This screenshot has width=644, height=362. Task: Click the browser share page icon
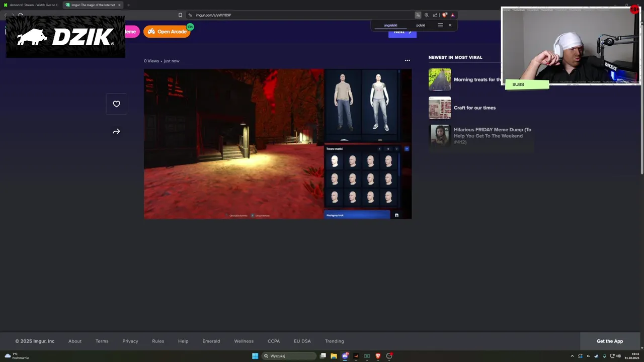[435, 15]
